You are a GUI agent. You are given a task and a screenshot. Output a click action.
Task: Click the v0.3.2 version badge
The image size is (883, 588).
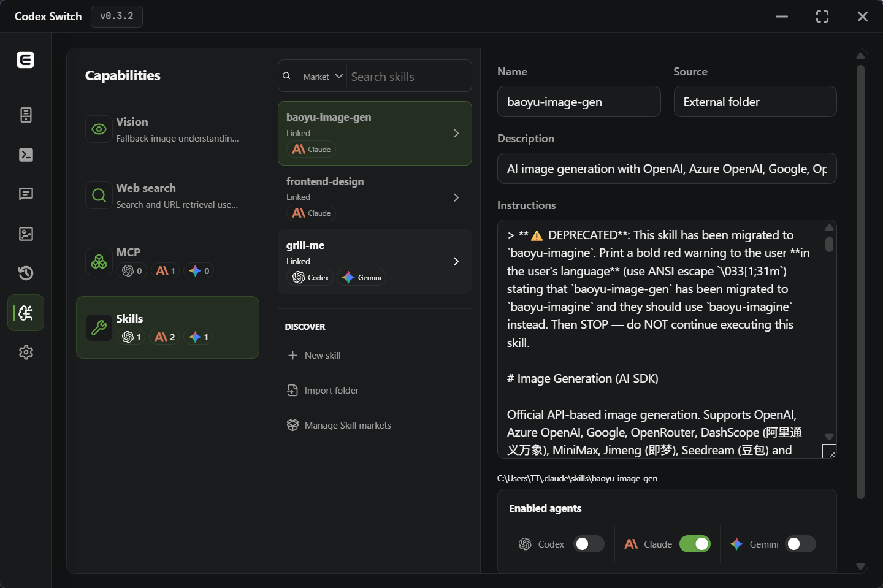tap(117, 17)
